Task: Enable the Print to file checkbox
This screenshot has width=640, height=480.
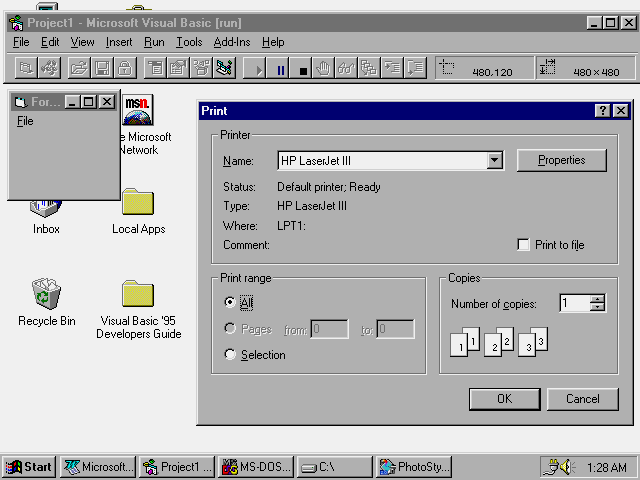Action: click(523, 245)
